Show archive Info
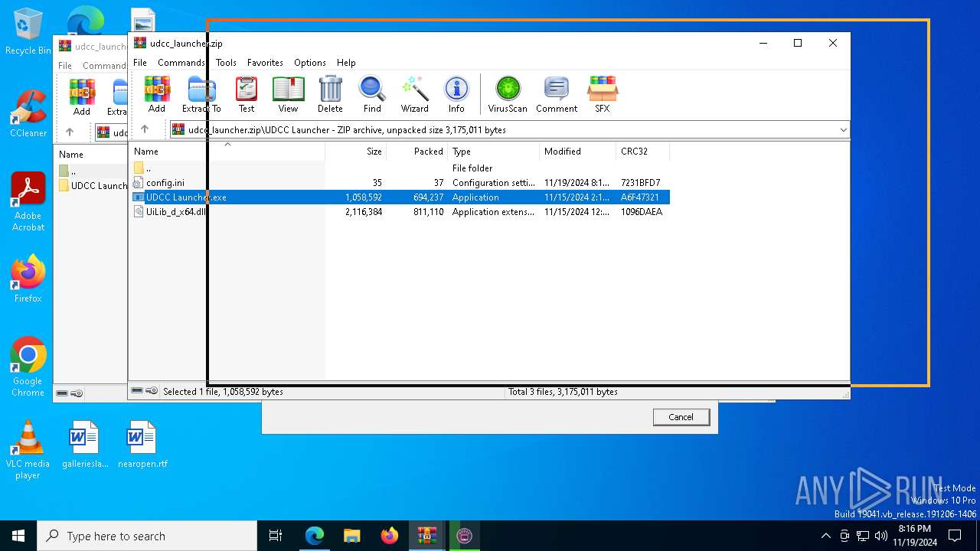 pyautogui.click(x=456, y=95)
